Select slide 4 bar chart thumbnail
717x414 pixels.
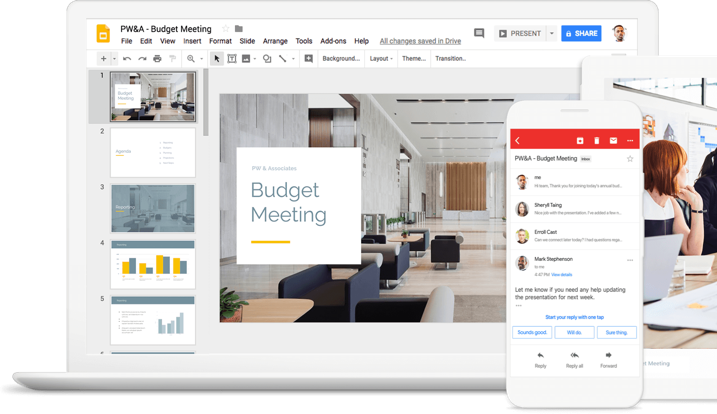153,264
